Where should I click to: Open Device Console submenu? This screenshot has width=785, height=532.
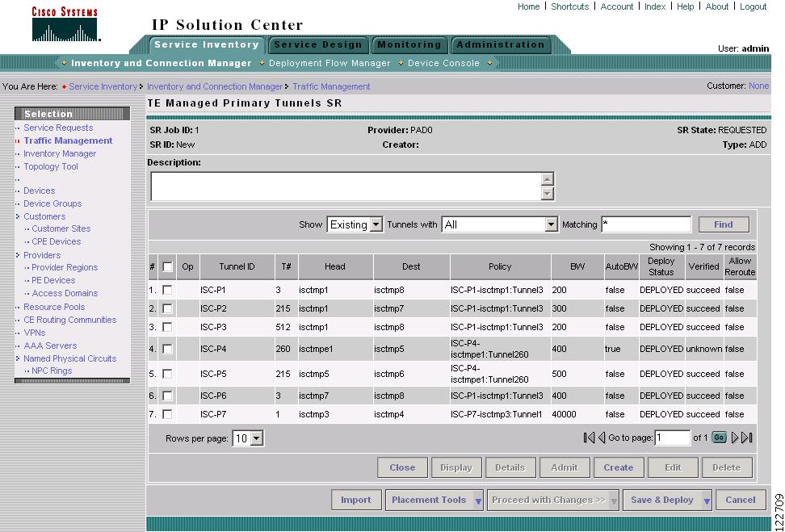(x=443, y=63)
